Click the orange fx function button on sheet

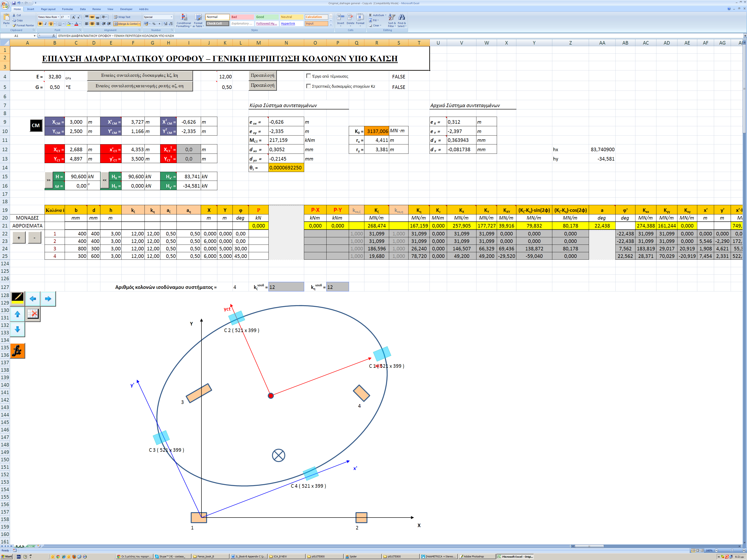tap(18, 351)
